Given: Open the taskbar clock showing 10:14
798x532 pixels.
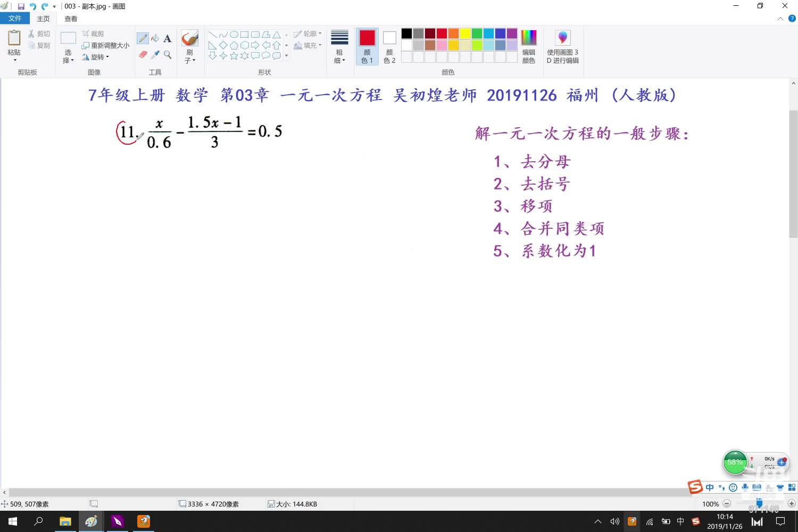Looking at the screenshot, I should [725, 521].
